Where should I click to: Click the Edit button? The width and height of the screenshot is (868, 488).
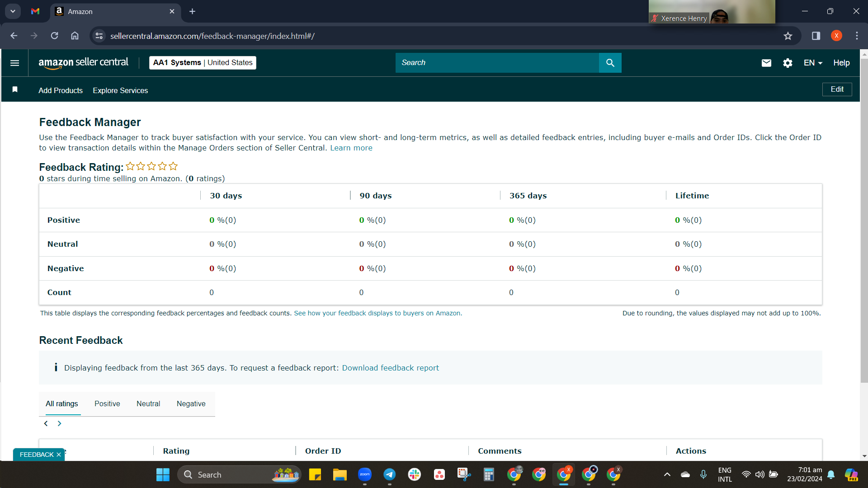pyautogui.click(x=837, y=89)
